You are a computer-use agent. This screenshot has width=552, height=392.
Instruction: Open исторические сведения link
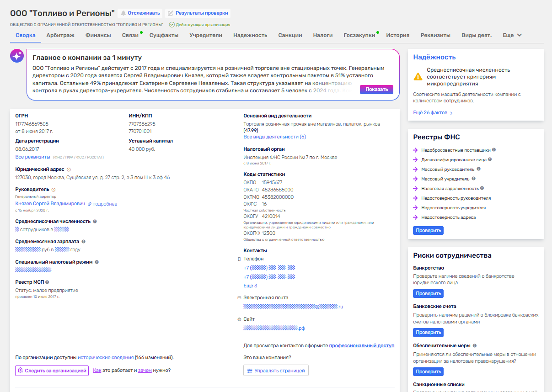[106, 357]
